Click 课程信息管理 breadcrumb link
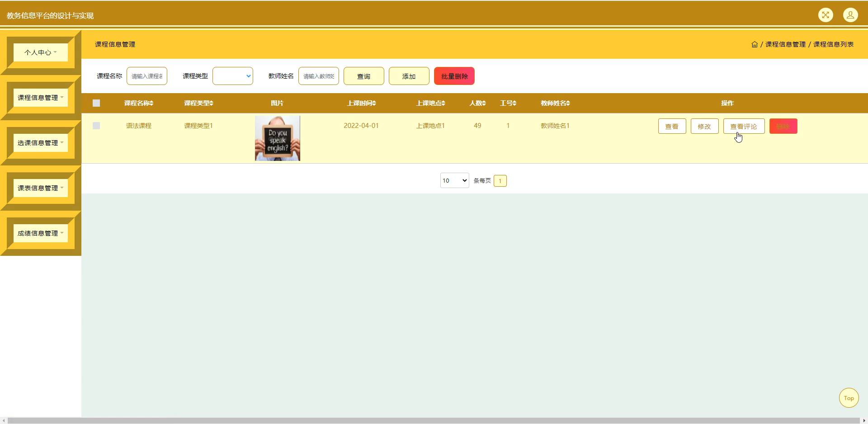This screenshot has width=868, height=424. [x=785, y=44]
